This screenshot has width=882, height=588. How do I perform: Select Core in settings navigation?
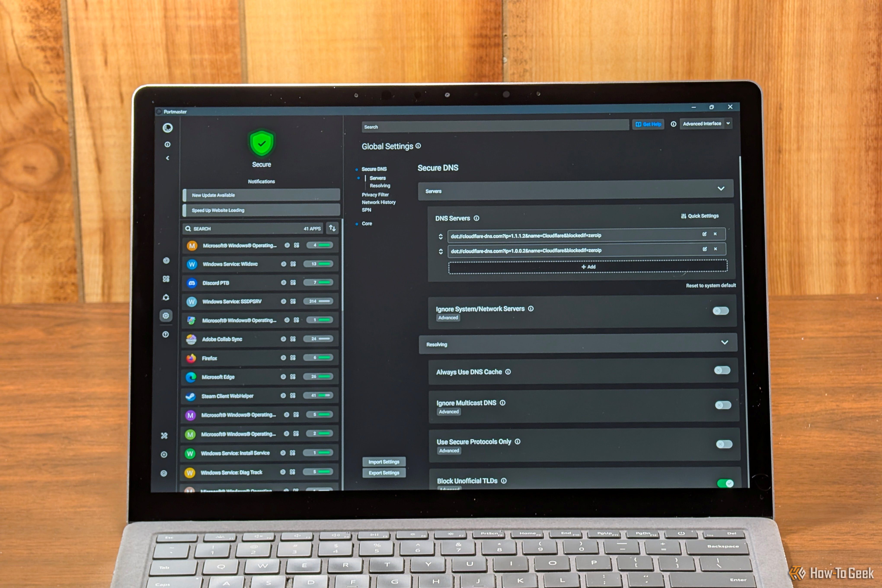point(367,224)
